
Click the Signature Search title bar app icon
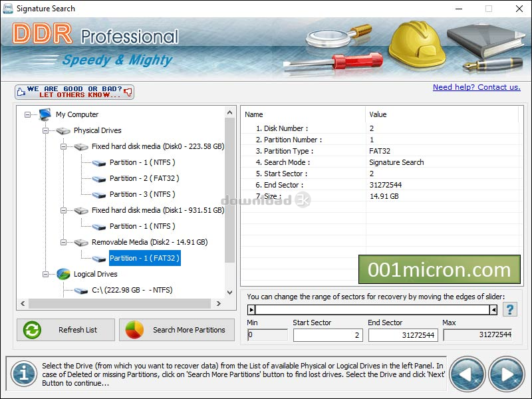(x=8, y=9)
